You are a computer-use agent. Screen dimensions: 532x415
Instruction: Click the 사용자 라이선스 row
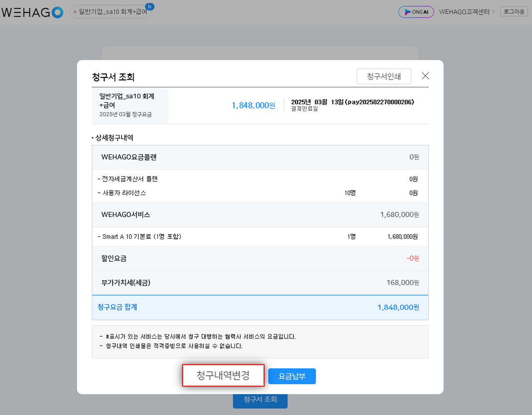pos(260,193)
